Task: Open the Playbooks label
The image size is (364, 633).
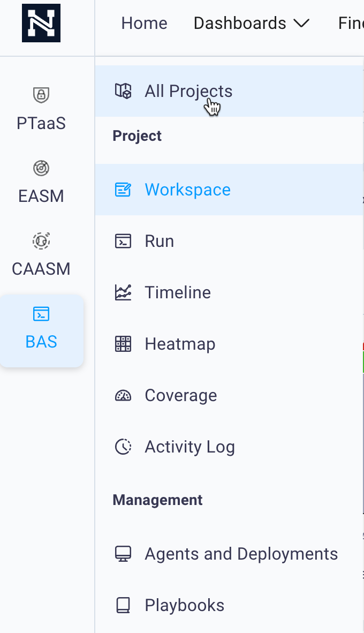Action: [x=185, y=605]
